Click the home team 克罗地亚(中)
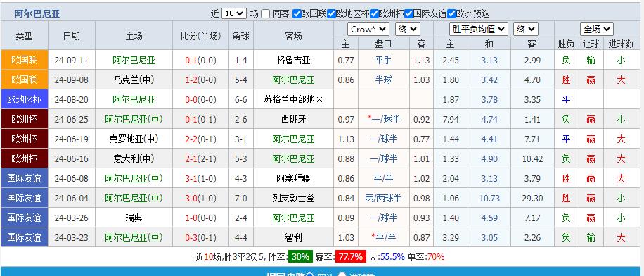644x276 pixels. [x=134, y=139]
